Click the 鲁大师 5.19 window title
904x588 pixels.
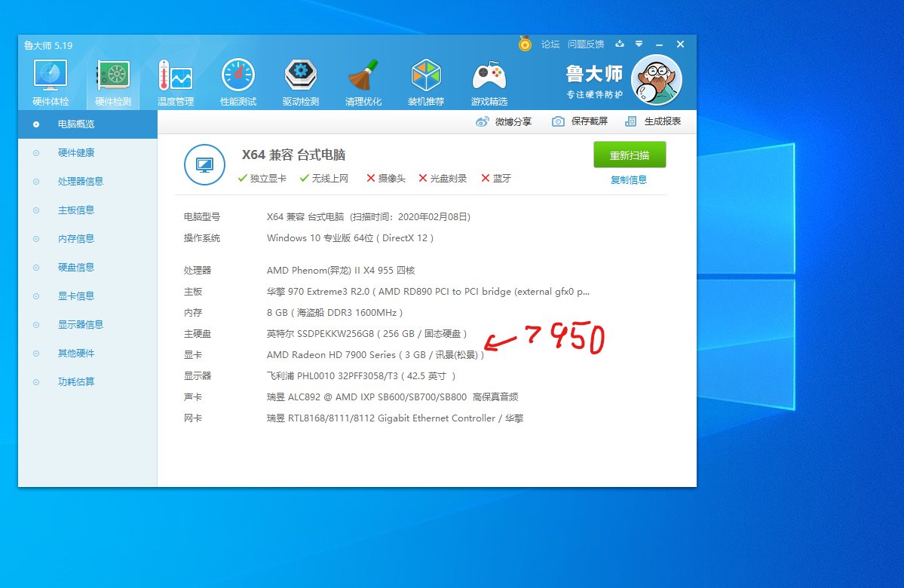(47, 45)
